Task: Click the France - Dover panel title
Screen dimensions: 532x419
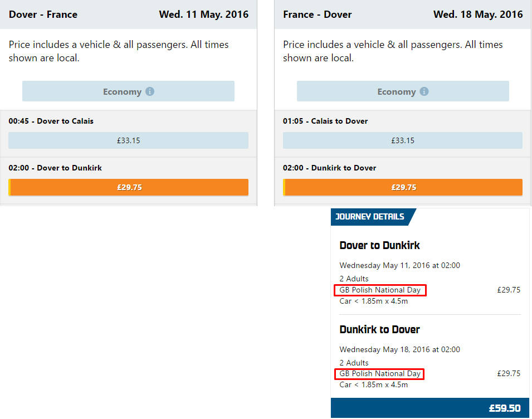Action: pyautogui.click(x=317, y=14)
